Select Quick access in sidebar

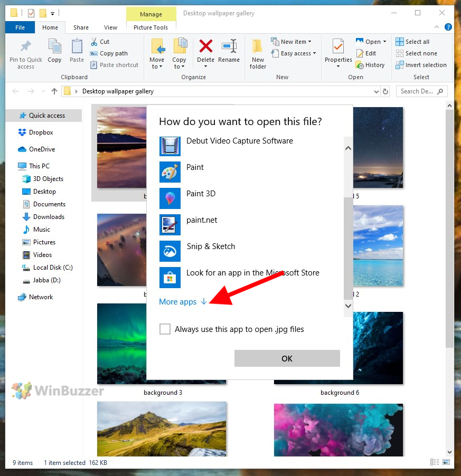tap(43, 116)
